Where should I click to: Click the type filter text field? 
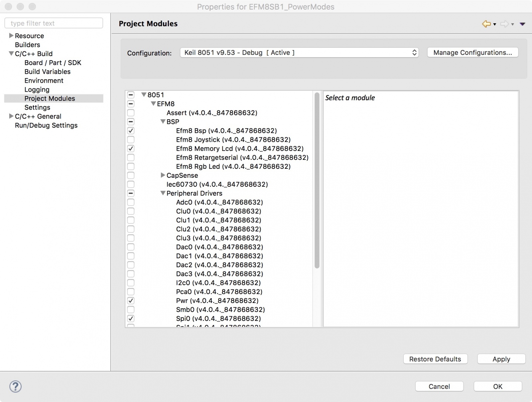(54, 23)
